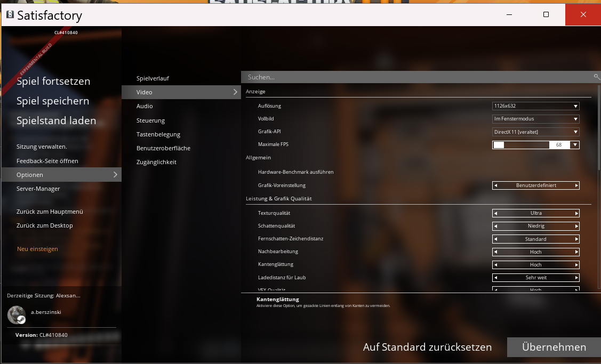Decrease Nachbearbeitung with left arrow
Image resolution: width=601 pixels, height=364 pixels.
(495, 252)
